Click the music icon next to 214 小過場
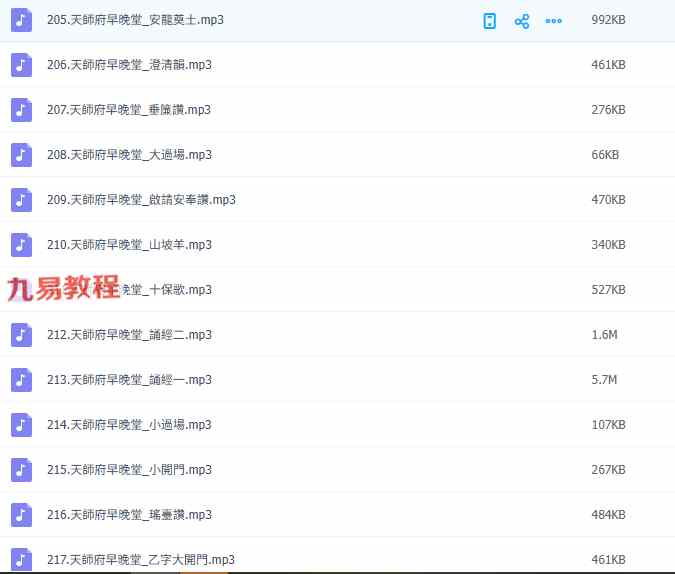This screenshot has height=574, width=675. (22, 425)
